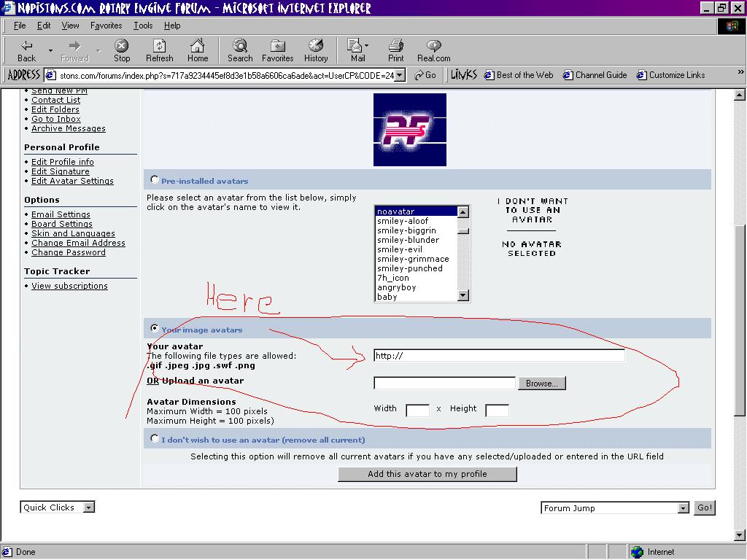Open the Edit Signature link

(61, 171)
